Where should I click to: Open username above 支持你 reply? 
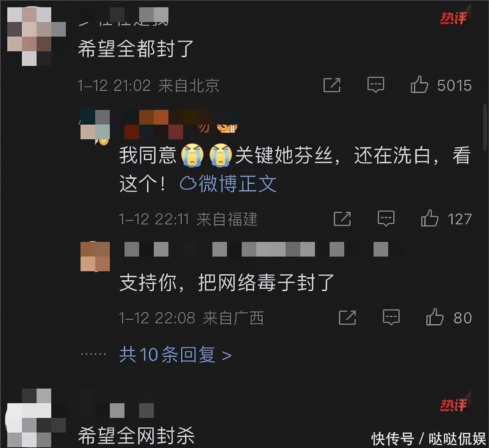[x=256, y=249]
